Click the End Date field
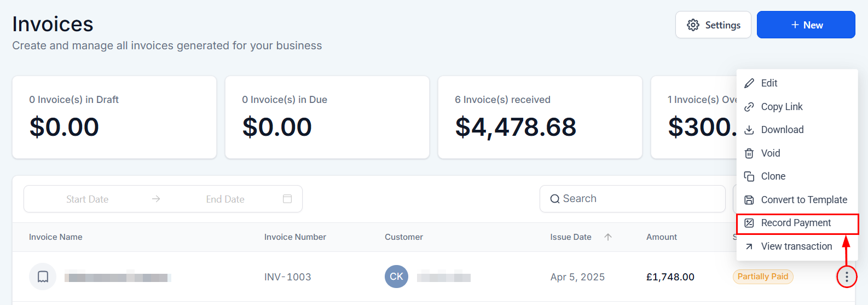The height and width of the screenshot is (305, 868). click(225, 199)
